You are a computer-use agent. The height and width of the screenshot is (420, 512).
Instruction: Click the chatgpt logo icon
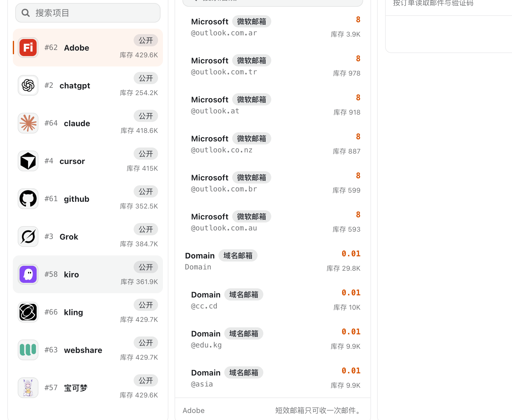28,85
